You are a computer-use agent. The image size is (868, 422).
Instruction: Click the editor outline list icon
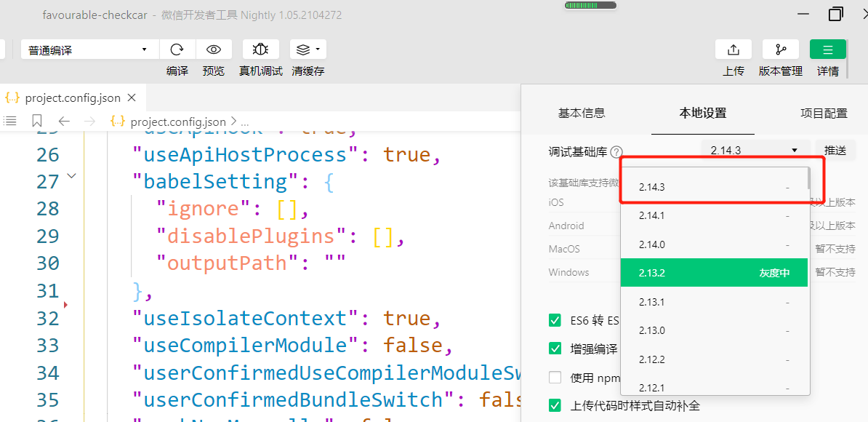coord(10,121)
